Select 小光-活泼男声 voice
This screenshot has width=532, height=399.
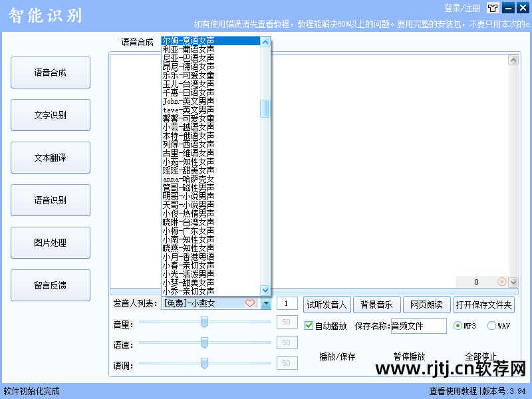pos(211,275)
